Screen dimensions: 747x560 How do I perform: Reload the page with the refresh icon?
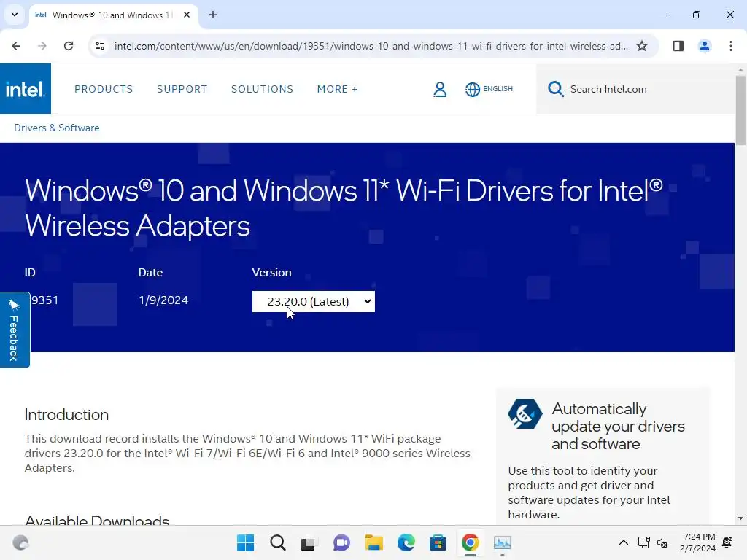pyautogui.click(x=69, y=46)
